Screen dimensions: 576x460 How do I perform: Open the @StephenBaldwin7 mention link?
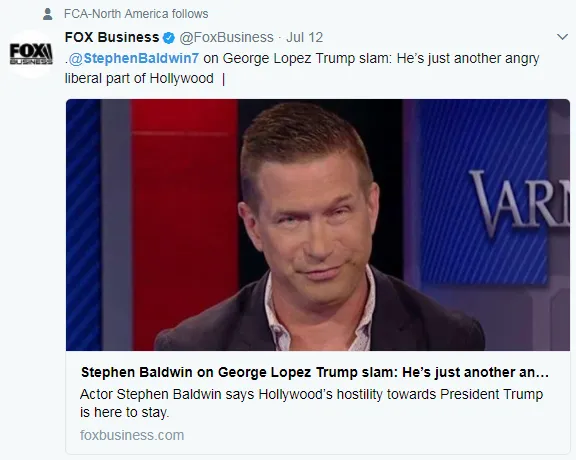[134, 58]
